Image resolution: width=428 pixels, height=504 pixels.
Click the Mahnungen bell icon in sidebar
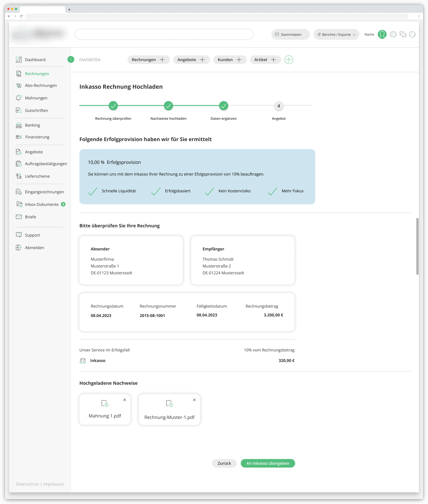point(19,98)
